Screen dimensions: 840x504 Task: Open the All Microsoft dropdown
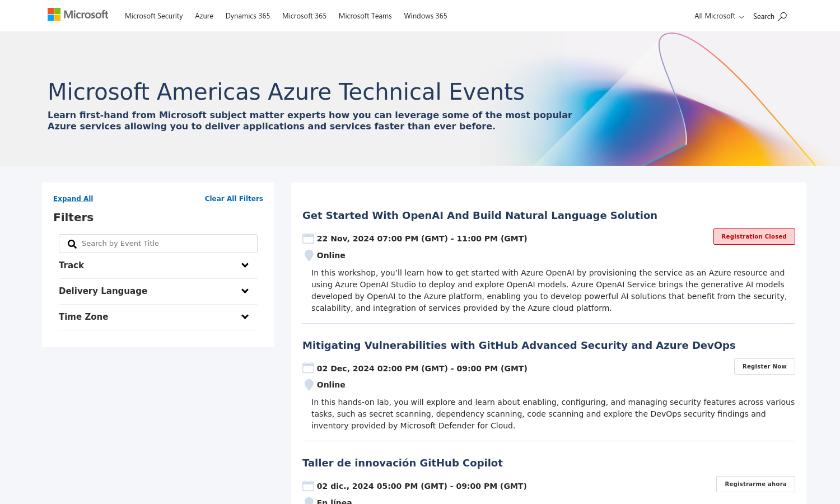tap(718, 16)
